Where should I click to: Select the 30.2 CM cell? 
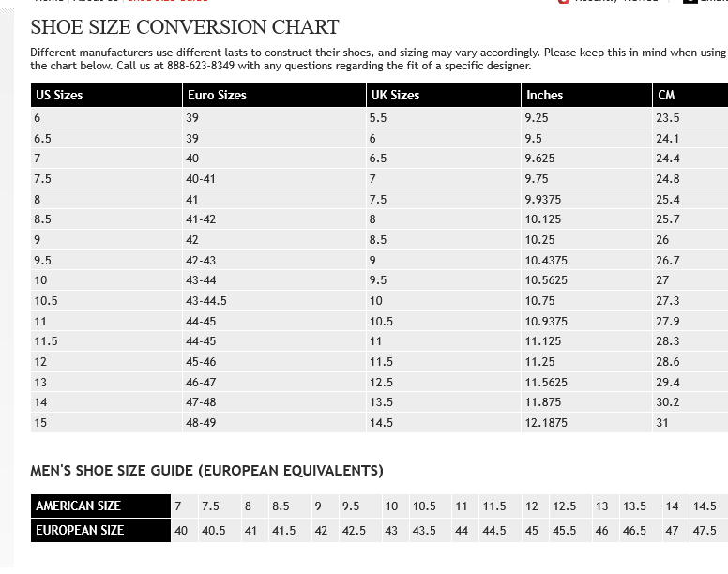[690, 402]
